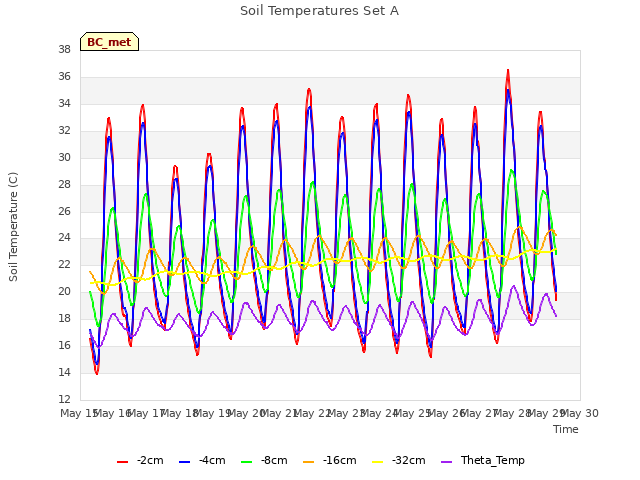Click the BC_met annotation label
Image resolution: width=640 pixels, height=480 pixels.
(x=109, y=42)
